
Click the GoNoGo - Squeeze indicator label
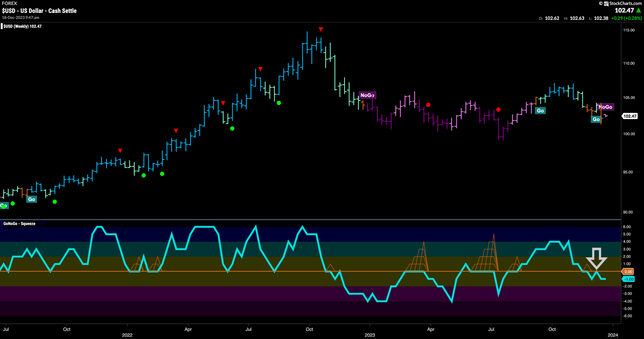(x=19, y=224)
